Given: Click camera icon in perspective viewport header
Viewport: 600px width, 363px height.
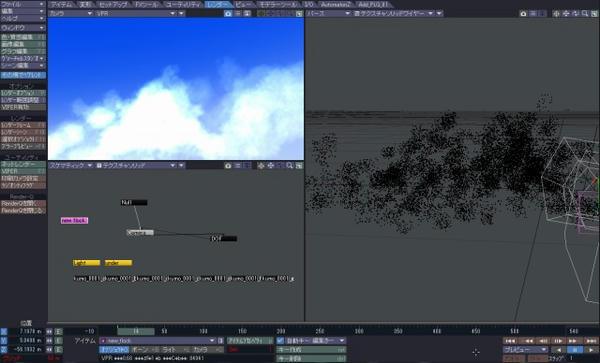Looking at the screenshot, I should click(x=523, y=13).
